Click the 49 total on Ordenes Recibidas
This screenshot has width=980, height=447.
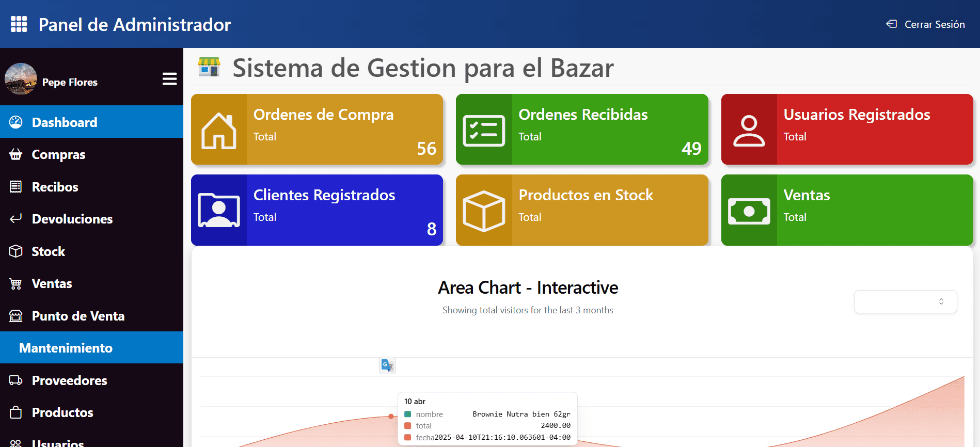(691, 149)
